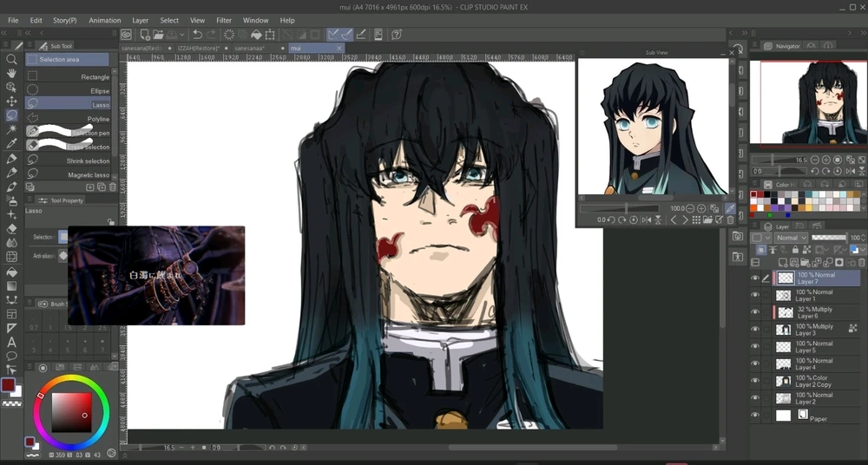Image resolution: width=868 pixels, height=465 pixels.
Task: Open the Animation menu
Action: pos(105,20)
